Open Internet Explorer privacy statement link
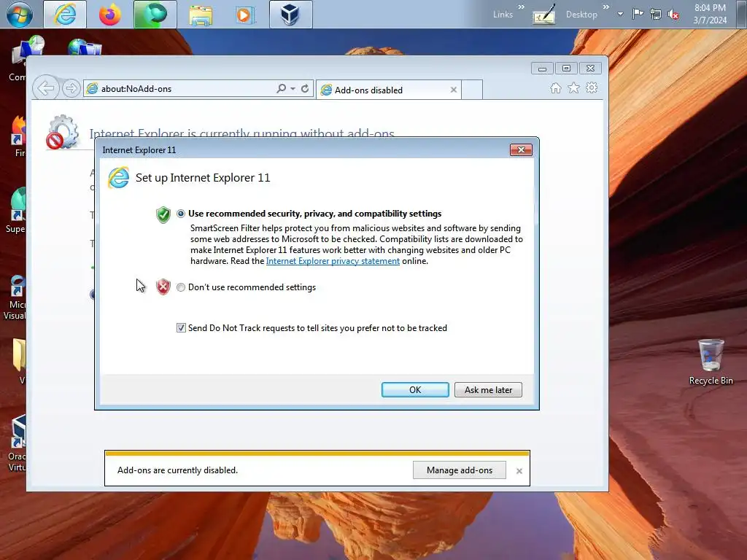Image resolution: width=747 pixels, height=560 pixels. pyautogui.click(x=333, y=261)
